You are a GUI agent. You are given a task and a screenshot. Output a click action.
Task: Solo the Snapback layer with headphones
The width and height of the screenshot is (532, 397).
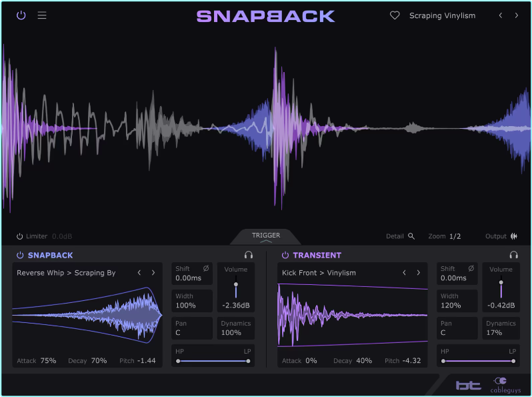(249, 255)
